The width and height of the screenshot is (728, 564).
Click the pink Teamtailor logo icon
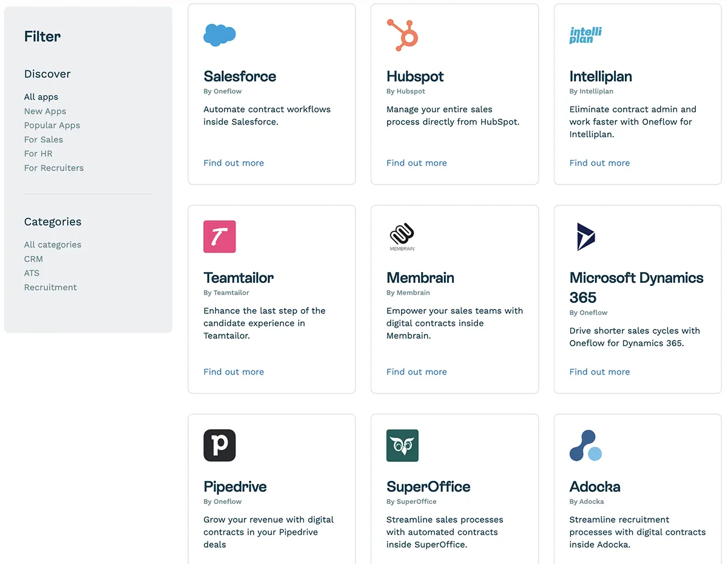coord(220,237)
